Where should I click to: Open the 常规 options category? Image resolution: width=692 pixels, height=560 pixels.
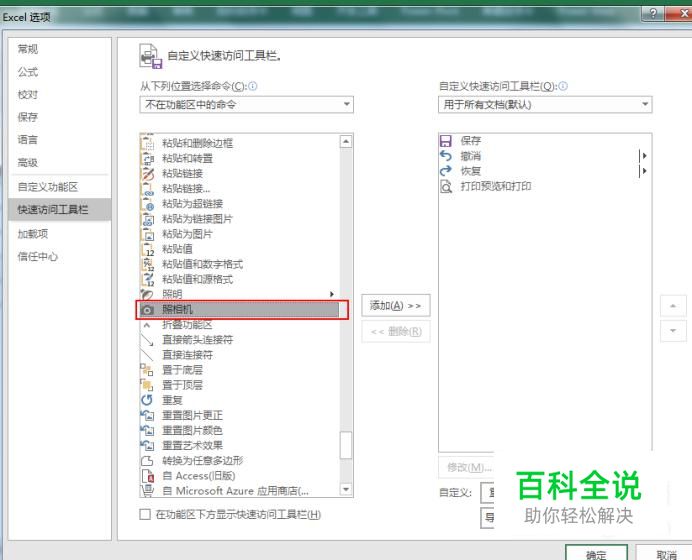click(28, 49)
